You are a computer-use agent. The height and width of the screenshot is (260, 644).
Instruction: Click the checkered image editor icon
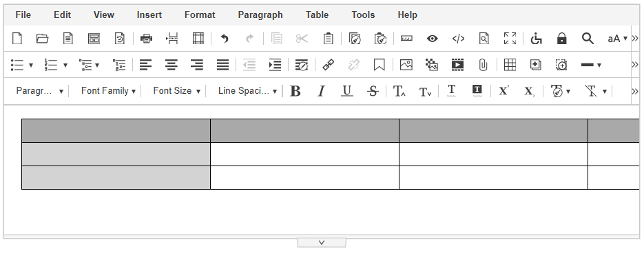point(432,65)
